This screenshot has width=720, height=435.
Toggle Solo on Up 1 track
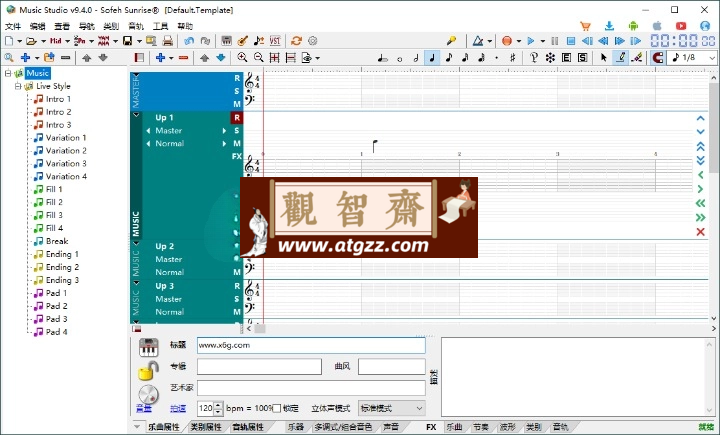click(236, 130)
